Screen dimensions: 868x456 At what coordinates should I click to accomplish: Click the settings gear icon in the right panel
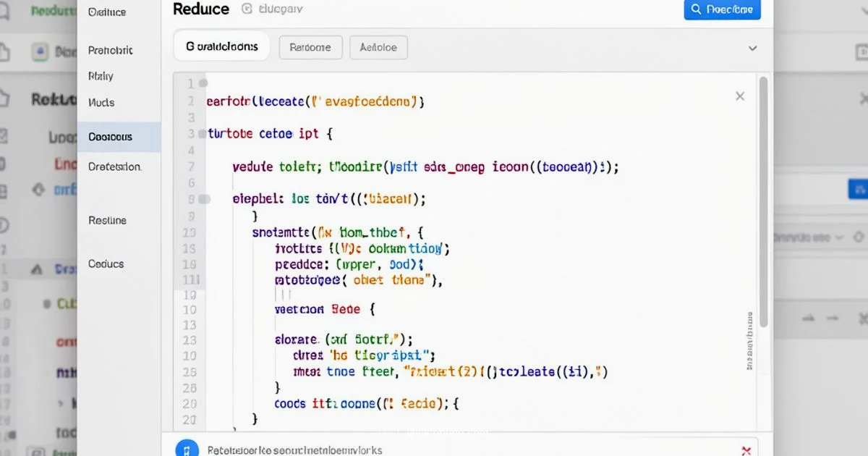858,237
